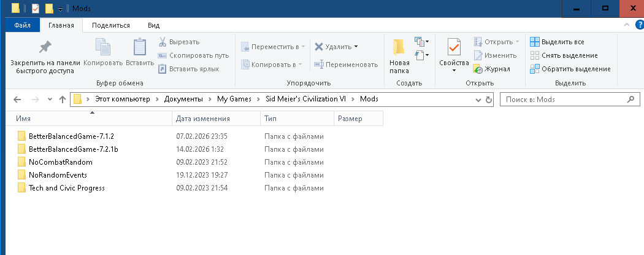Viewport: 644px width, 255px height.
Task: Click the Select All option
Action: tap(557, 42)
